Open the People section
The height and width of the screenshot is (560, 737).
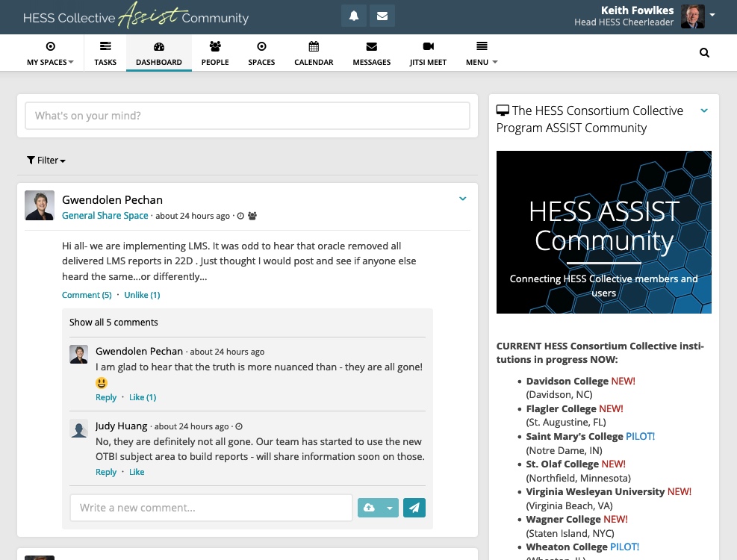pos(215,53)
